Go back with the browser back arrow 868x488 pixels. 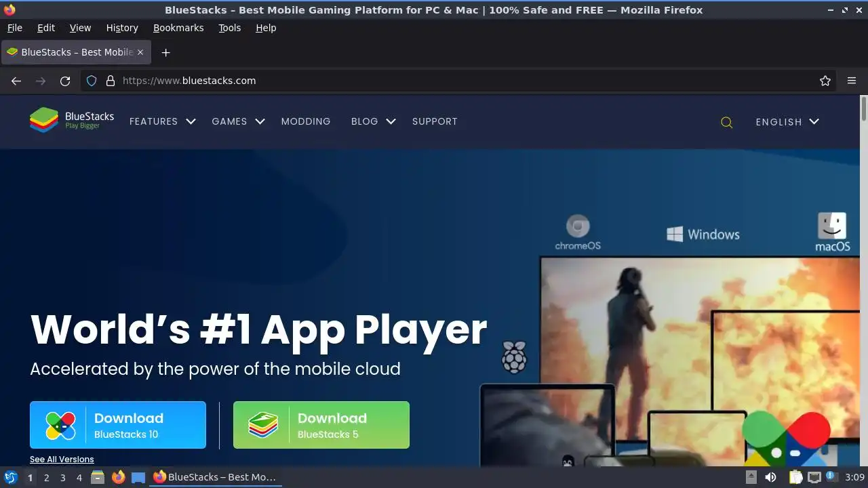(x=16, y=81)
